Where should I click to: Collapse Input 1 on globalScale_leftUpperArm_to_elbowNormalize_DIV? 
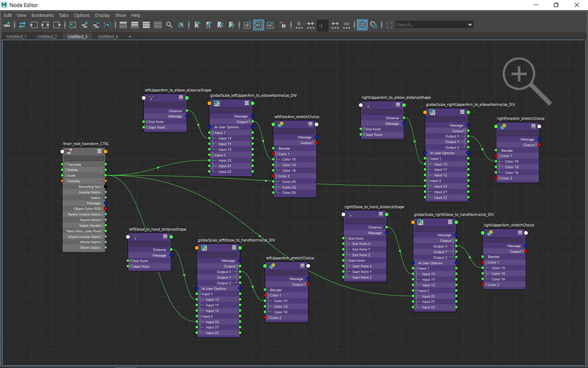pyautogui.click(x=212, y=133)
